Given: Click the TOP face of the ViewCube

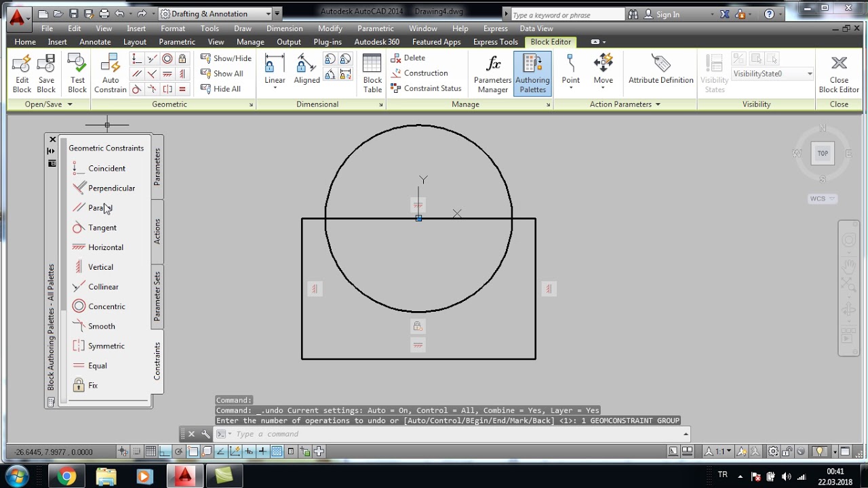Looking at the screenshot, I should pyautogui.click(x=823, y=153).
